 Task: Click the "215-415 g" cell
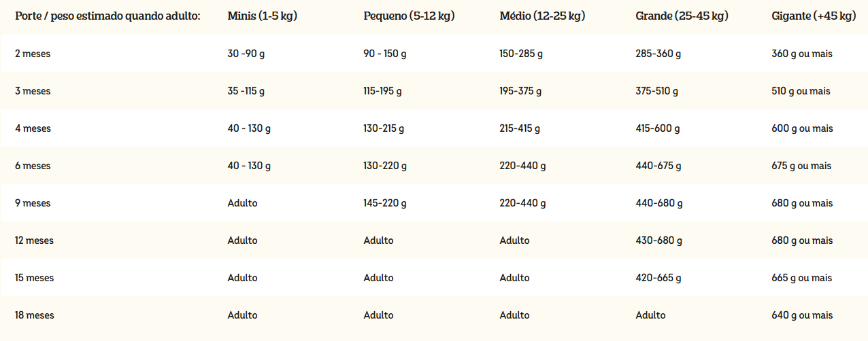pos(520,128)
